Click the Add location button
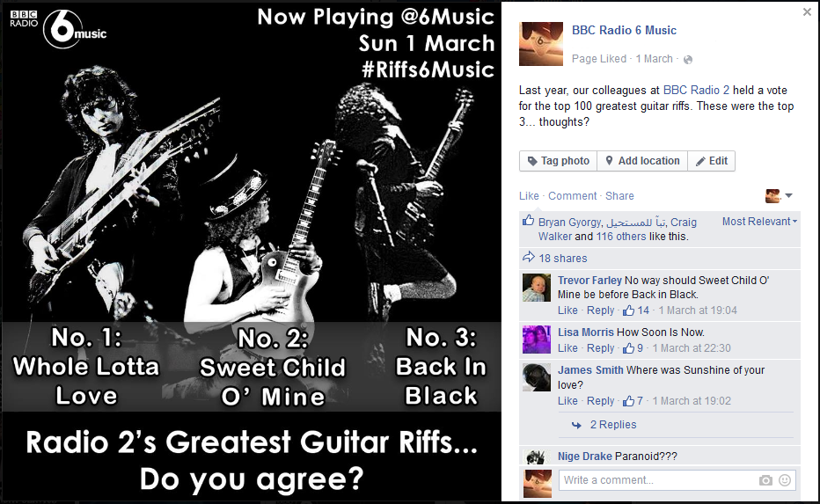This screenshot has width=820, height=504. (x=642, y=161)
